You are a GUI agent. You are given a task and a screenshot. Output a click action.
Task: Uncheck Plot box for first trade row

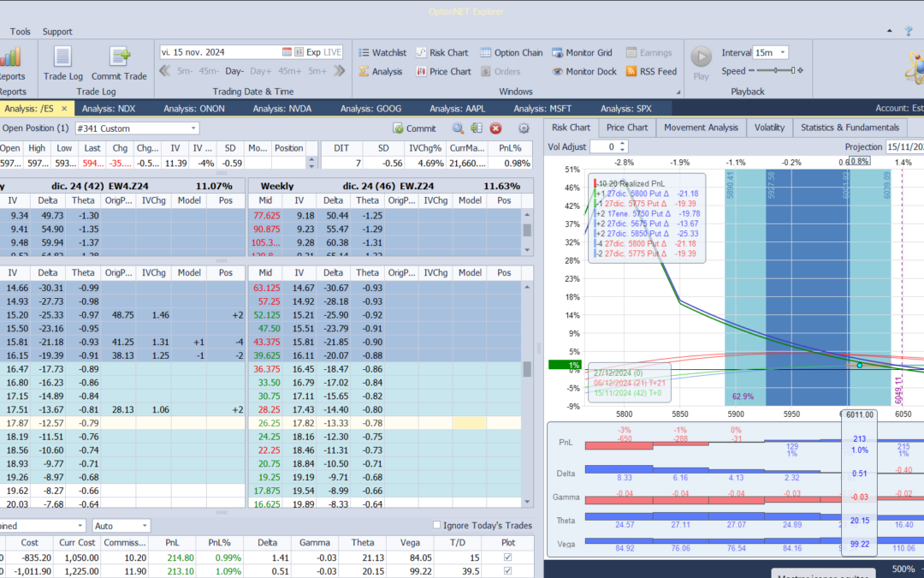[x=509, y=558]
